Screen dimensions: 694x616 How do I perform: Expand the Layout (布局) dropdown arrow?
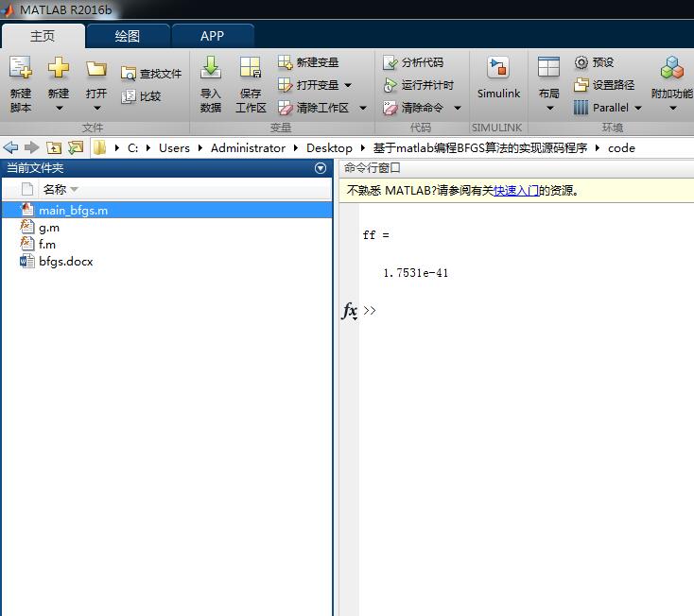pyautogui.click(x=549, y=108)
